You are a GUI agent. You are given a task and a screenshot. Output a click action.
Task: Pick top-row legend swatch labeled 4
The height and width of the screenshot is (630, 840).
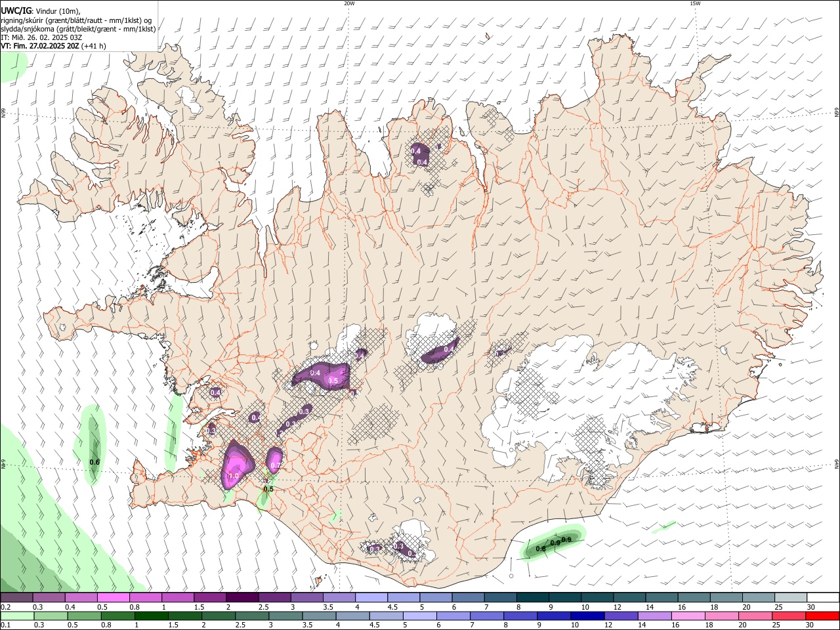tap(370, 597)
